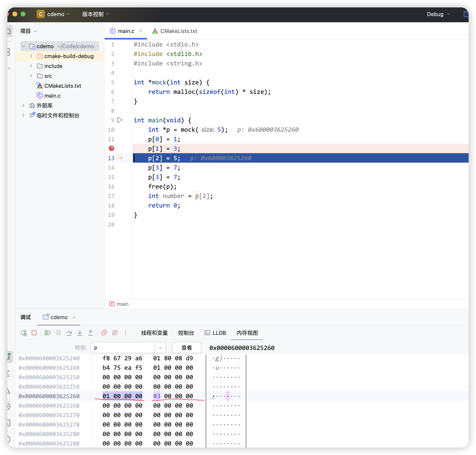Viewport: 476px width, 455px height.
Task: Close the cdemo debug session tab
Action: coord(74,317)
